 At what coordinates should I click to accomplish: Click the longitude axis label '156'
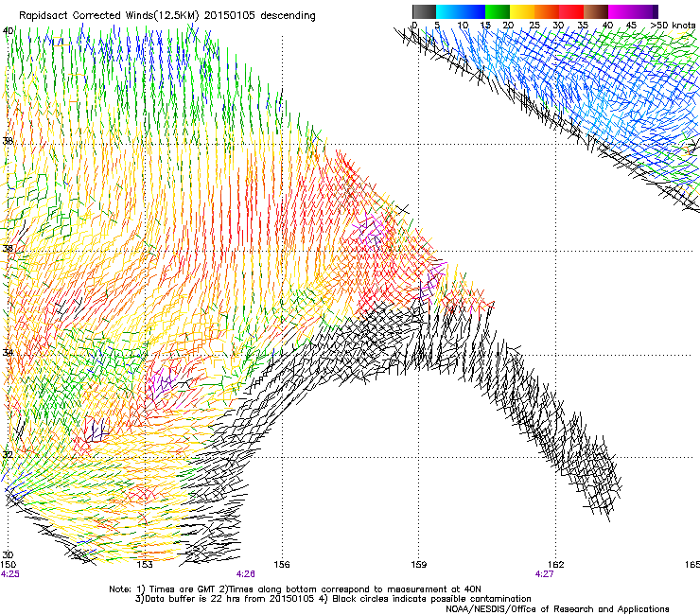tap(282, 565)
